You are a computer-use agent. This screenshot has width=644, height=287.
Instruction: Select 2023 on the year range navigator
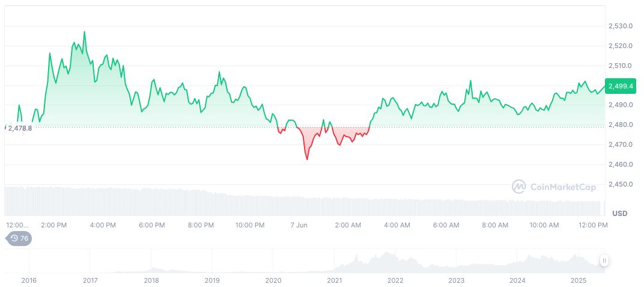[456, 280]
